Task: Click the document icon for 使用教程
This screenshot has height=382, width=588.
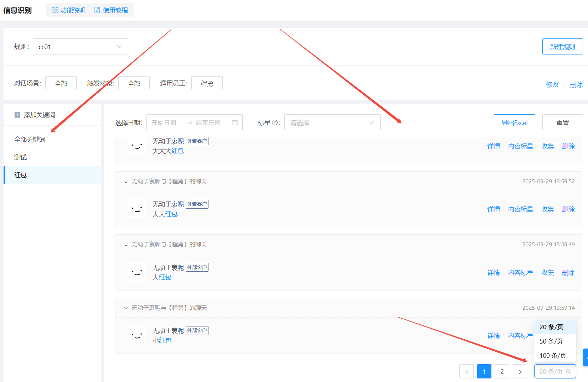Action: pos(97,10)
